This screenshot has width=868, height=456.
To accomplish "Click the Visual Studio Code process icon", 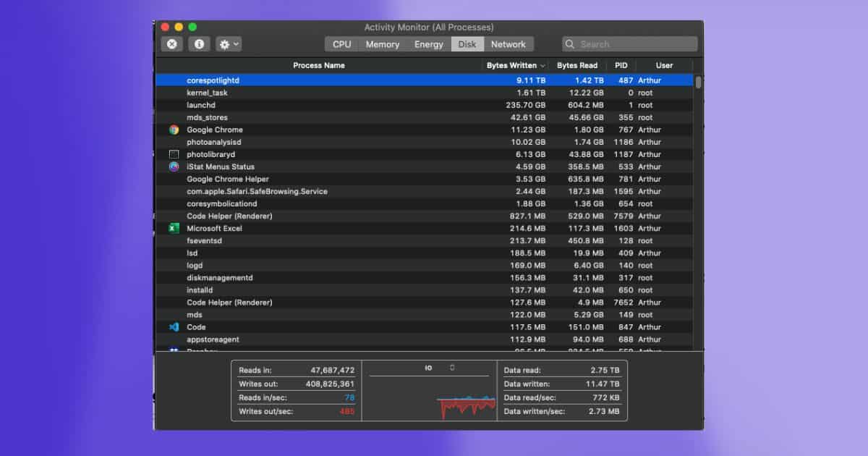I will tap(174, 327).
